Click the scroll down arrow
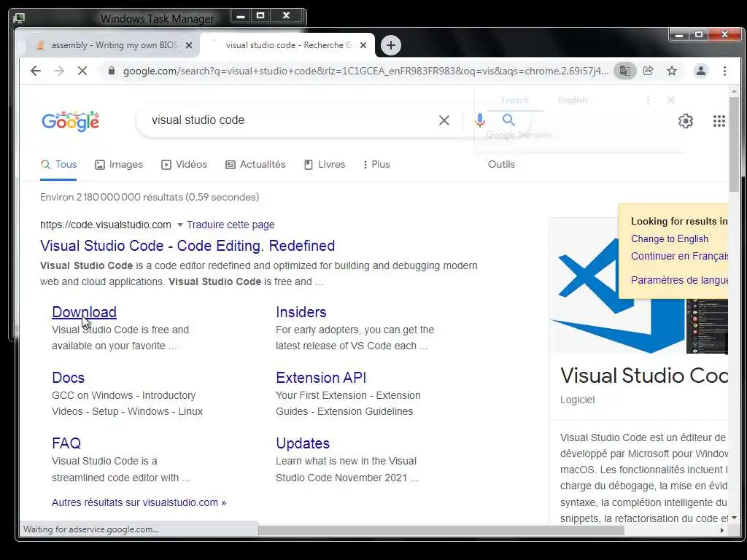 click(x=734, y=518)
